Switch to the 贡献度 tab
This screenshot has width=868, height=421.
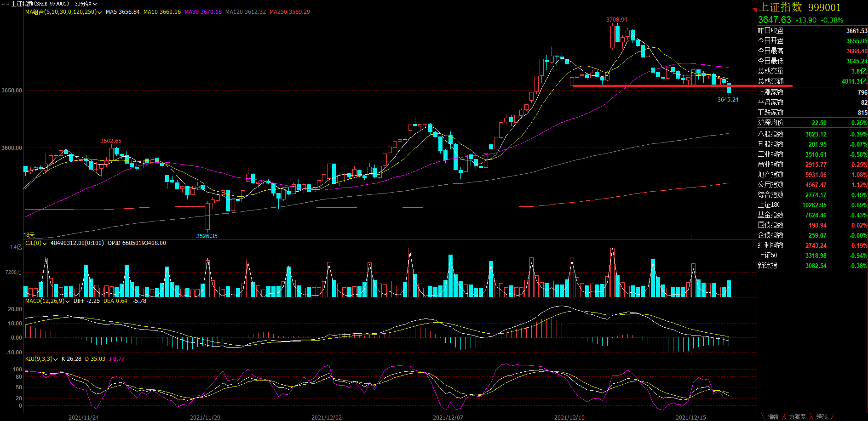797,416
